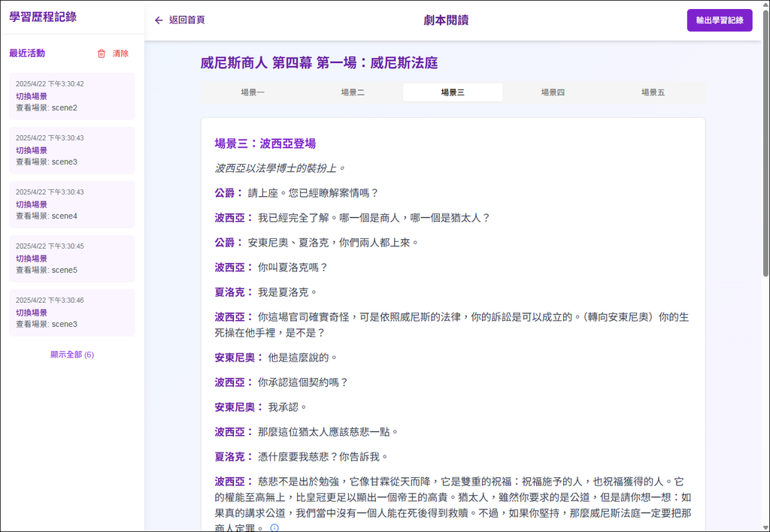Clear recent activity with the 清除 trash button
The width and height of the screenshot is (770, 532).
[x=113, y=53]
